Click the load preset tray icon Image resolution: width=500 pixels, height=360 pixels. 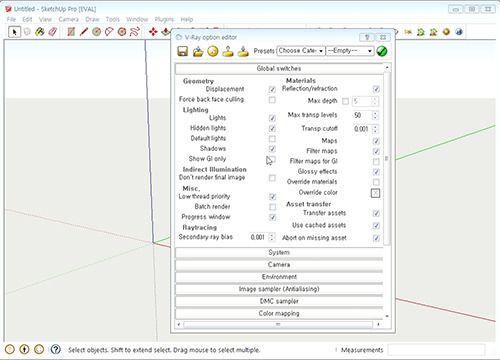coord(243,51)
